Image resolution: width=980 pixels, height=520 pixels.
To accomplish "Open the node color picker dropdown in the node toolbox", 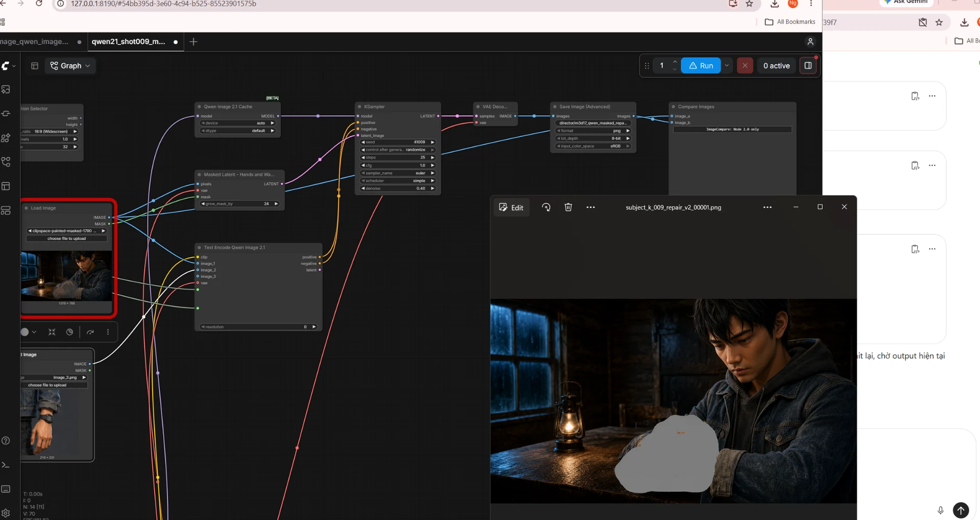I will coord(29,332).
